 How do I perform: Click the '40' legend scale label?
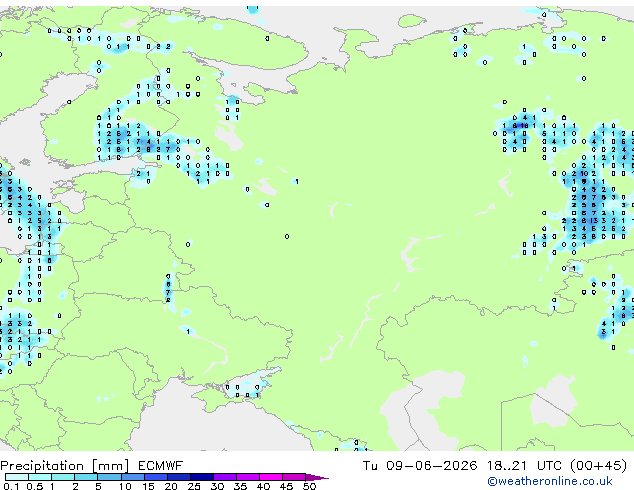(263, 486)
